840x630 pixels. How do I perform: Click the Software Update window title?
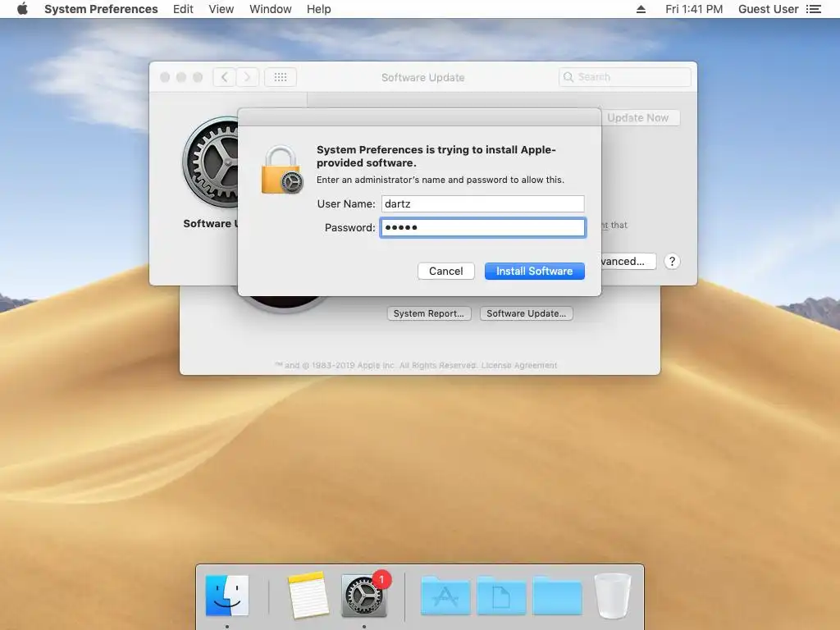(x=422, y=77)
